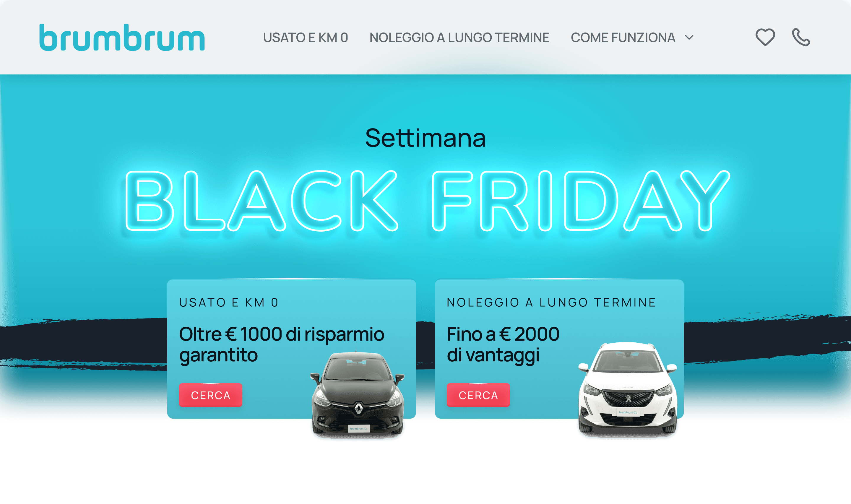Click the Oltre € 1000 di risparmio heading
The height and width of the screenshot is (504, 851).
(282, 344)
